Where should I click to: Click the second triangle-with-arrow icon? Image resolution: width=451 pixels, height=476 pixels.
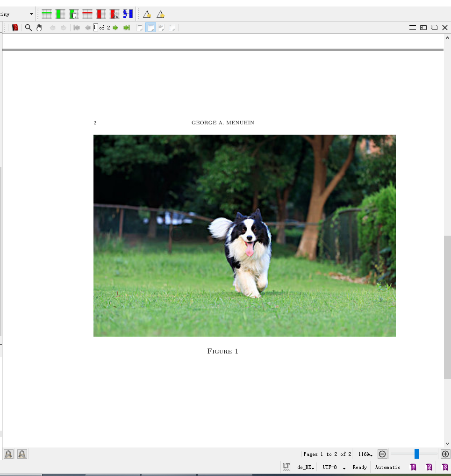pos(160,14)
